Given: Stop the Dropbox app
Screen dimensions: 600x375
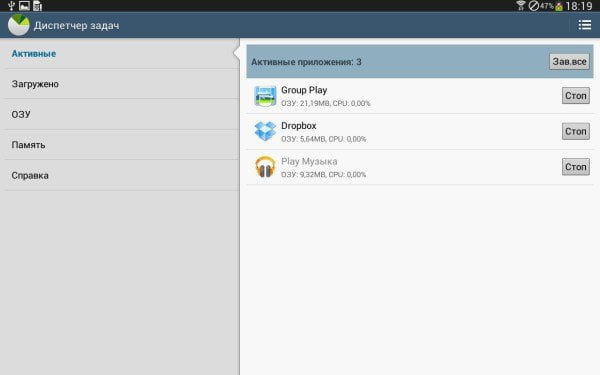Looking at the screenshot, I should coord(576,131).
